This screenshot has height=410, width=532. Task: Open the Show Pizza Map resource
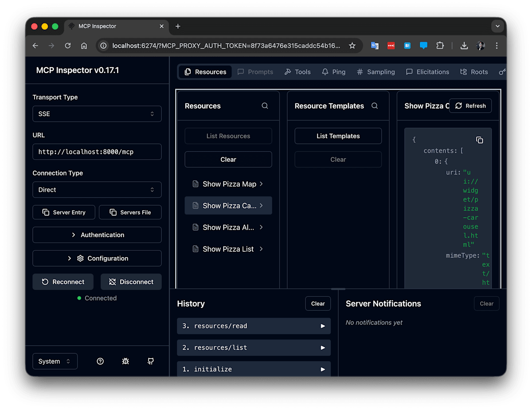(x=228, y=184)
